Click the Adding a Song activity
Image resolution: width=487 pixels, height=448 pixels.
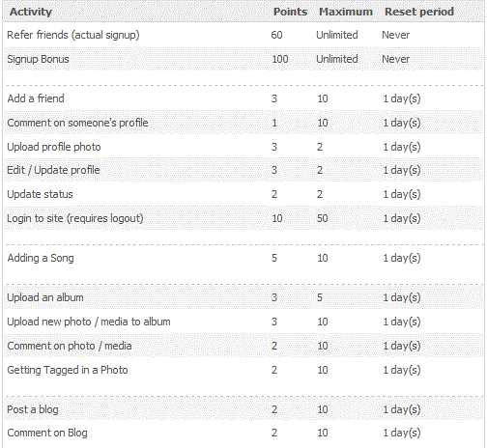pos(41,258)
